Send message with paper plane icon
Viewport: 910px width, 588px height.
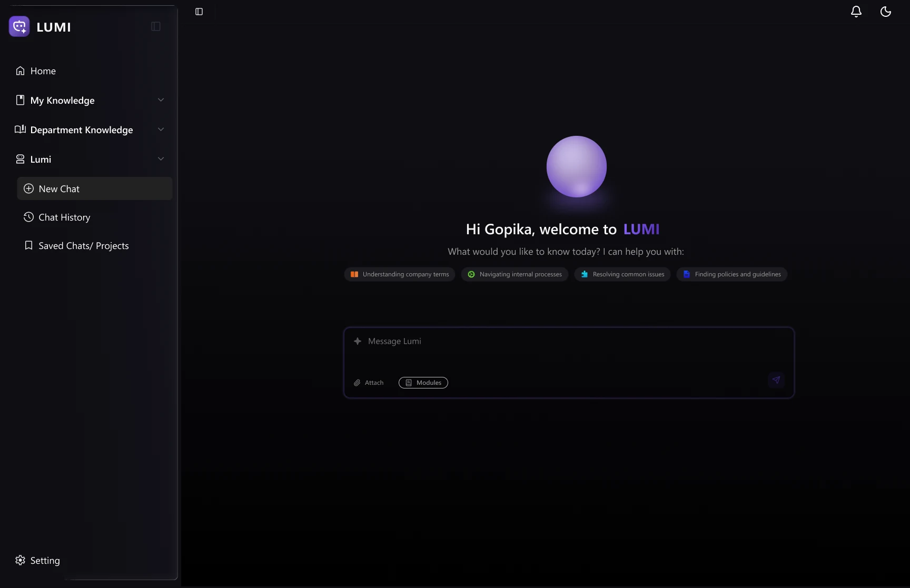tap(776, 380)
